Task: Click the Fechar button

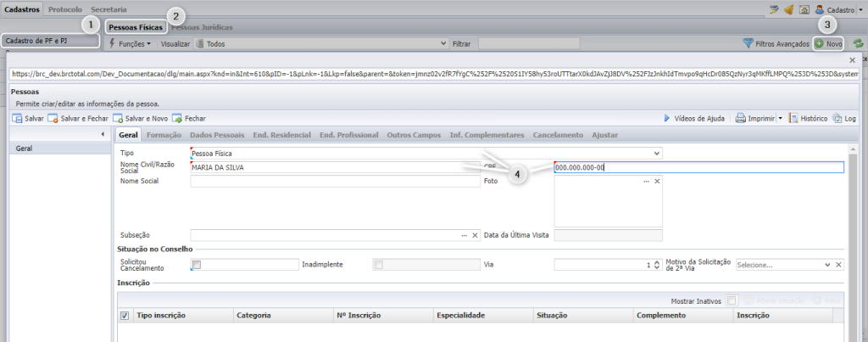Action: [189, 119]
